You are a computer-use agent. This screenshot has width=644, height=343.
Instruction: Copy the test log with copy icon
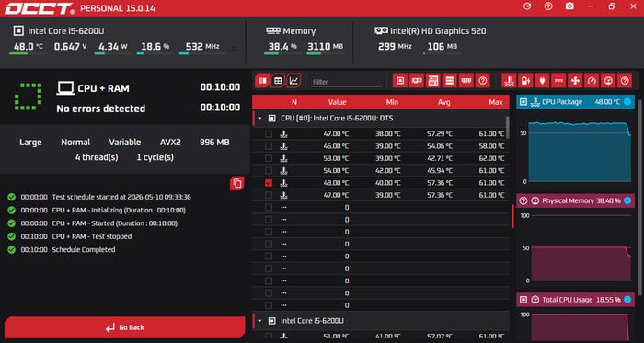click(237, 183)
